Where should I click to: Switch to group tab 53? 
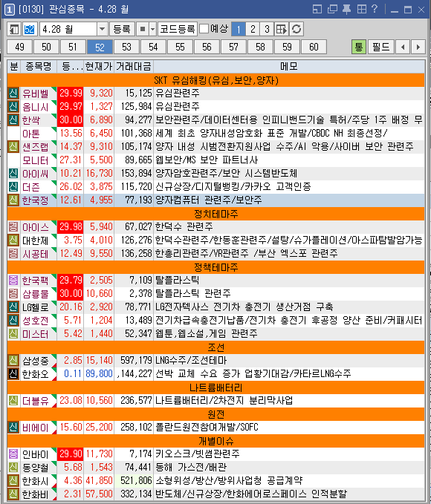126,47
